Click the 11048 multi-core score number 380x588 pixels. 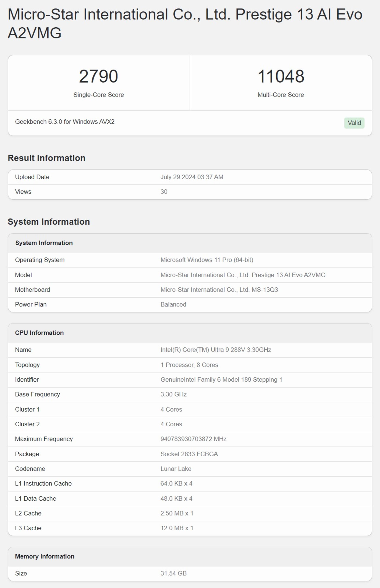click(x=281, y=76)
